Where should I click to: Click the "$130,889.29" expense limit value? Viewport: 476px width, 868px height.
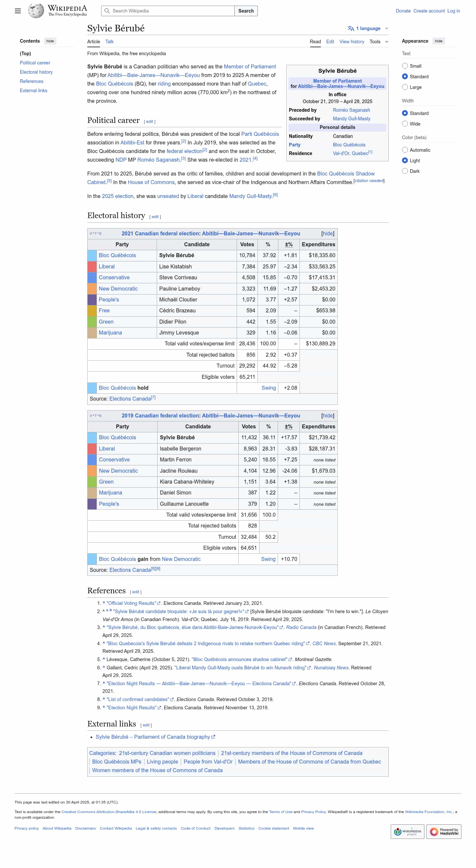320,344
